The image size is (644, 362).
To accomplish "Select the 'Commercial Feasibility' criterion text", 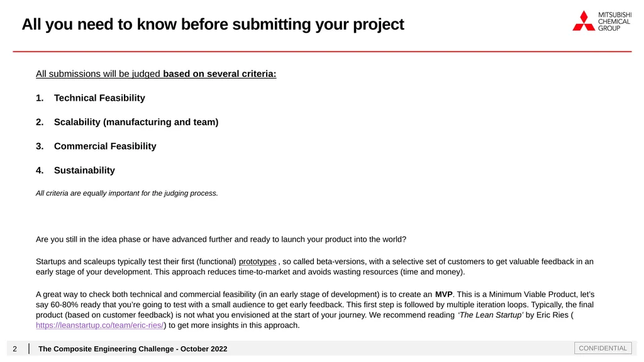I will [x=105, y=146].
